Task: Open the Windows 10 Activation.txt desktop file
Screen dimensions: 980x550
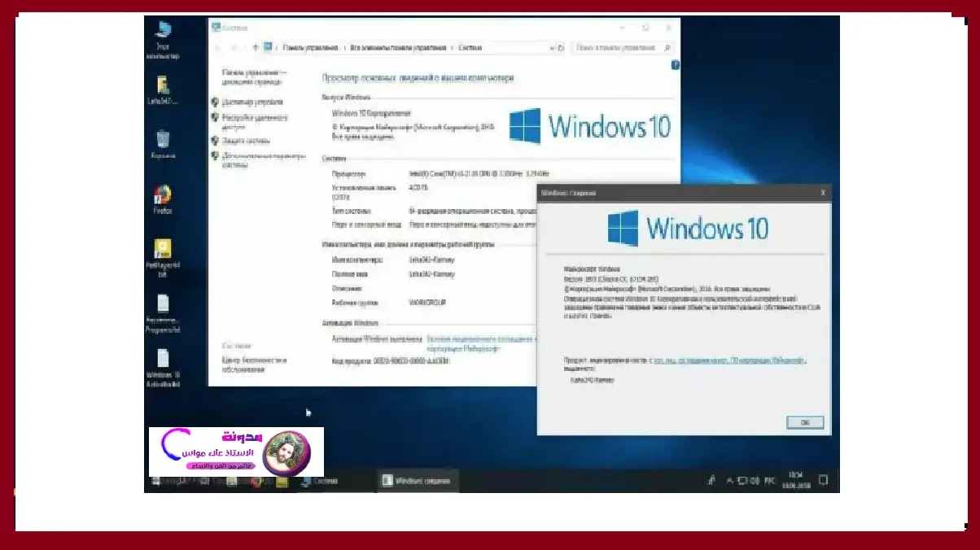Action: 163,368
